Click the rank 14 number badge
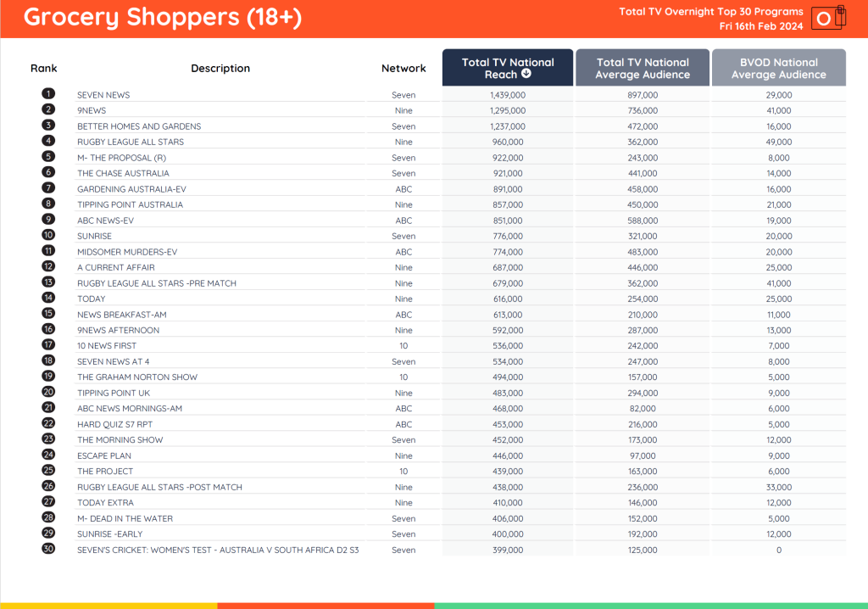This screenshot has height=609, width=868. [x=48, y=298]
